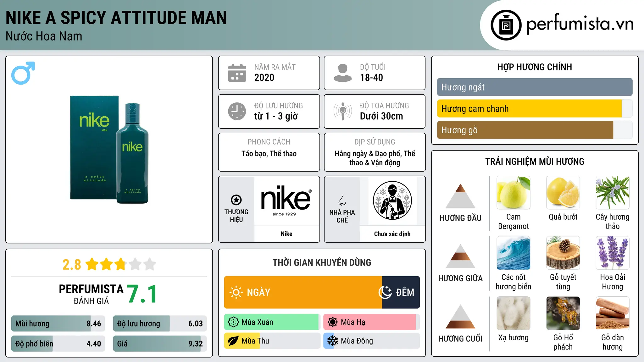Click the nose icon above Nhà pha chế
Image resolution: width=644 pixels, height=362 pixels.
pos(342,200)
